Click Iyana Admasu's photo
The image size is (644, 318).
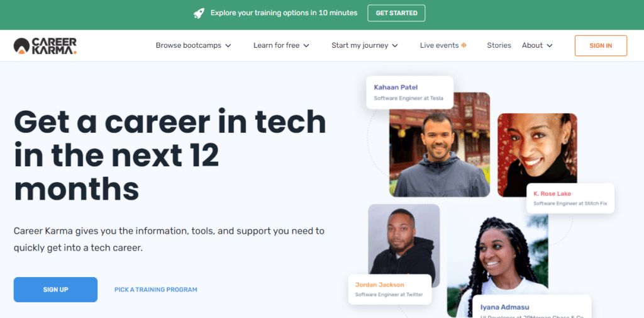(x=497, y=261)
